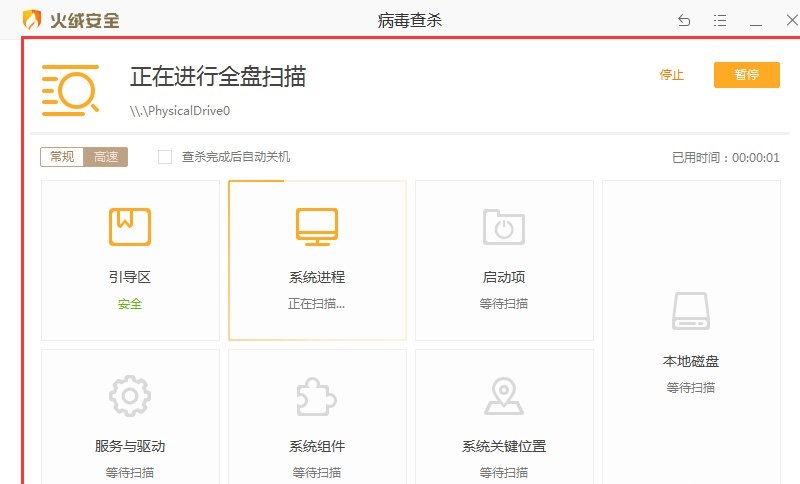This screenshot has height=484, width=800.
Task: Switch scan speed to 常规 mode
Action: pyautogui.click(x=62, y=157)
